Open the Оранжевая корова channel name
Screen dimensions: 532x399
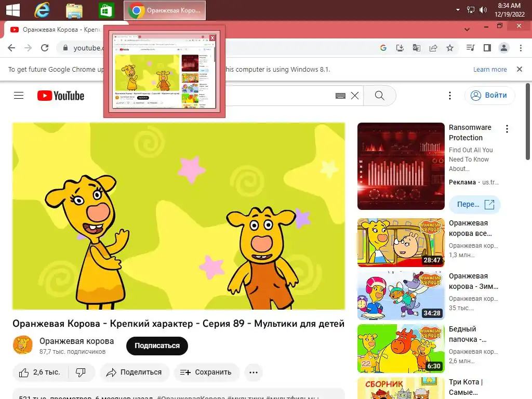[77, 341]
